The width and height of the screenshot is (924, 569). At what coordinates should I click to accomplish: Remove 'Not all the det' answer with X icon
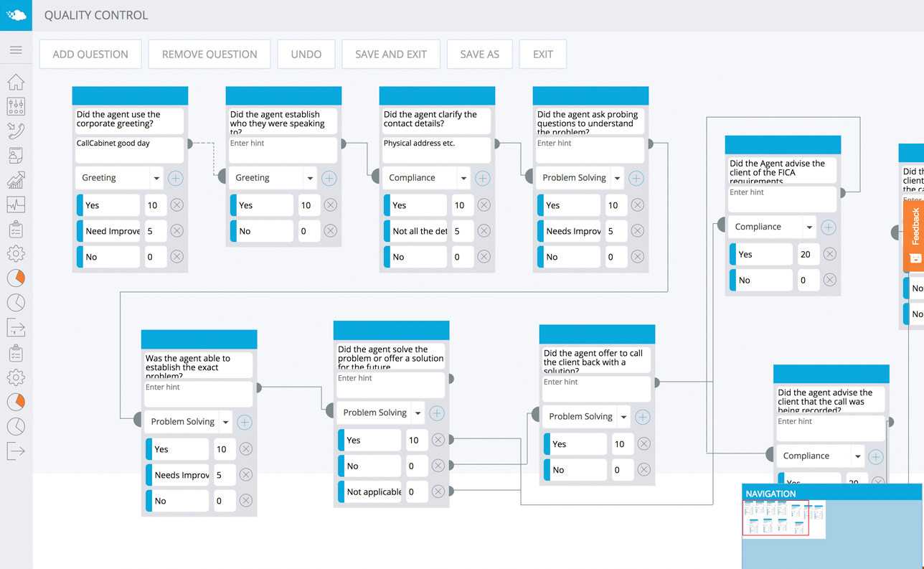point(484,231)
